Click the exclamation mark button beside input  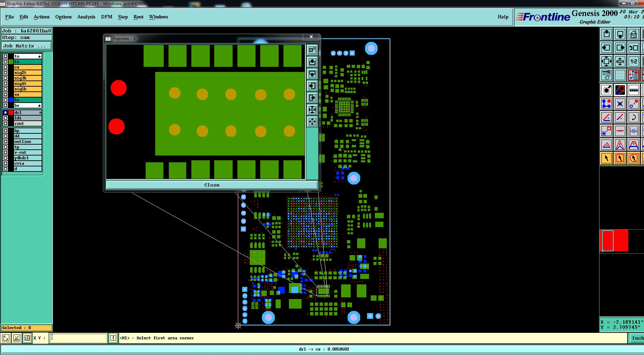tap(113, 338)
